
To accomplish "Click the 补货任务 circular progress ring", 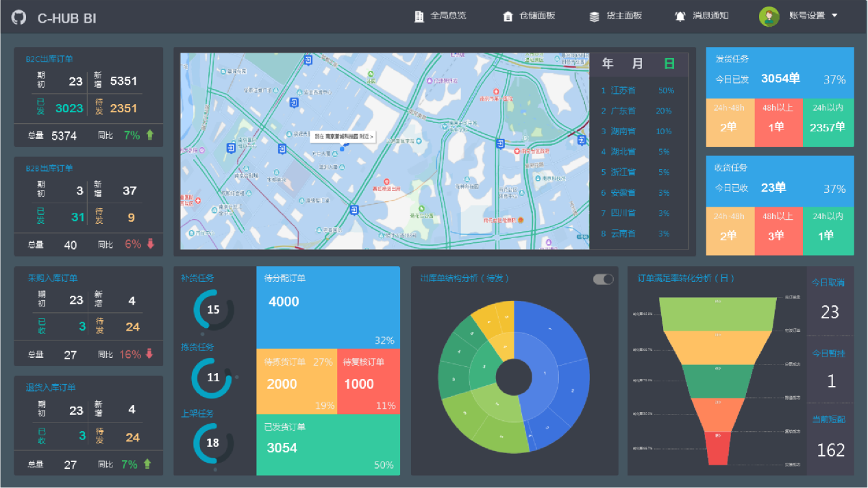I will pyautogui.click(x=214, y=310).
